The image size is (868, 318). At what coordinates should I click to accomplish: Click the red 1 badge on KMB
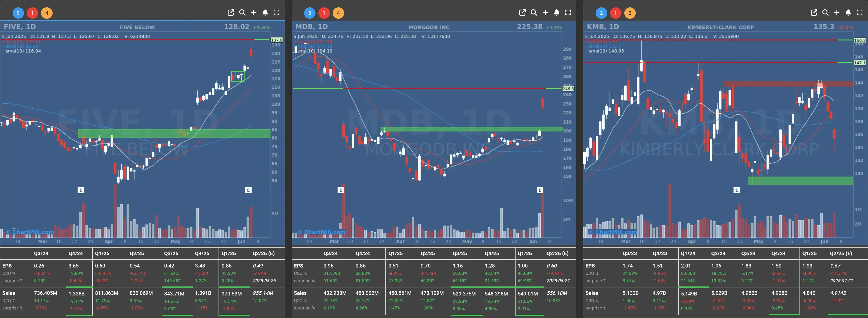[x=615, y=13]
